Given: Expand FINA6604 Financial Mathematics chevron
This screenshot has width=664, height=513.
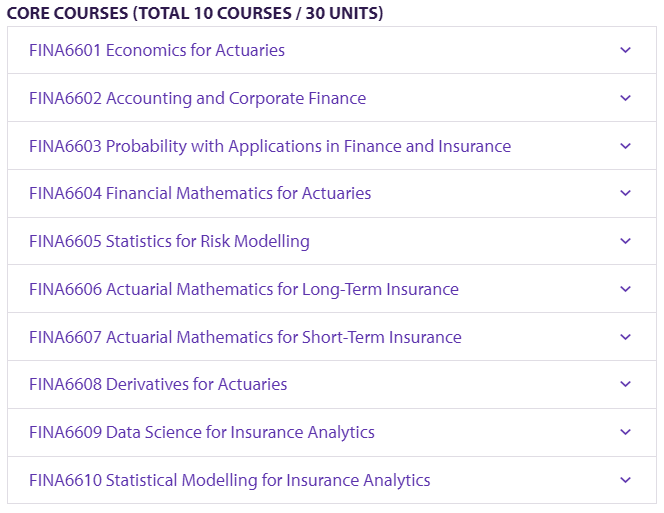Looking at the screenshot, I should click(625, 193).
